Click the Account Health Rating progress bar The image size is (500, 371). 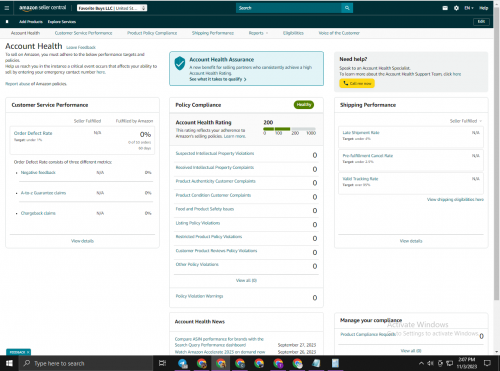[289, 129]
